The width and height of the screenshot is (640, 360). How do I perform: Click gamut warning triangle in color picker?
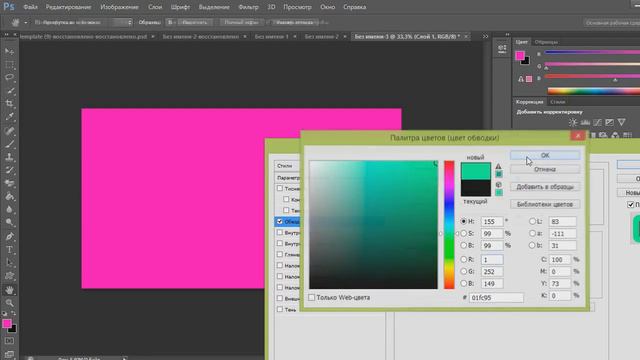(498, 166)
